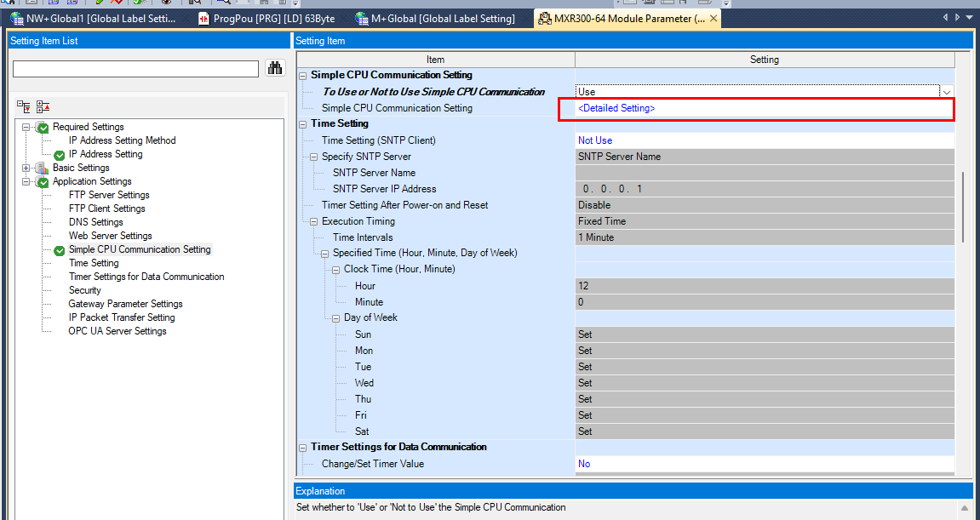Select Security in the tree

84,290
